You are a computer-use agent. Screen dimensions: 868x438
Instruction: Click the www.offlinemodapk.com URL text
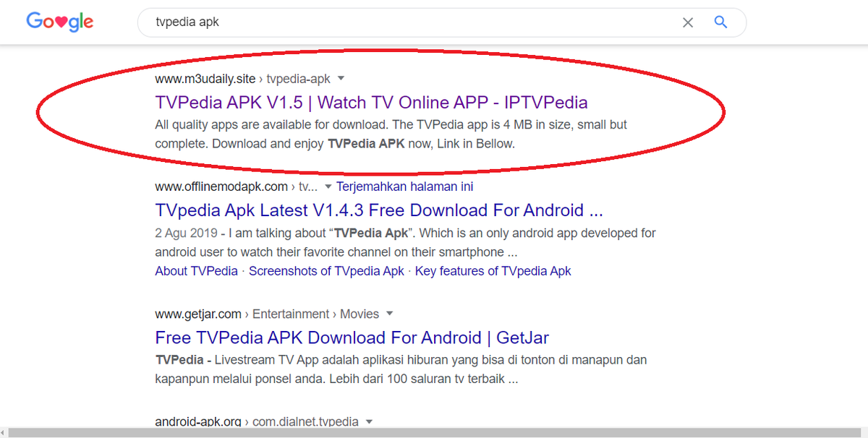[221, 186]
